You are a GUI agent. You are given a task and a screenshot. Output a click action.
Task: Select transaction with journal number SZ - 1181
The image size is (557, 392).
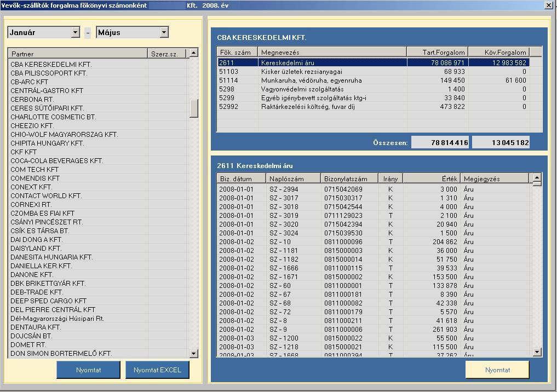click(x=375, y=250)
